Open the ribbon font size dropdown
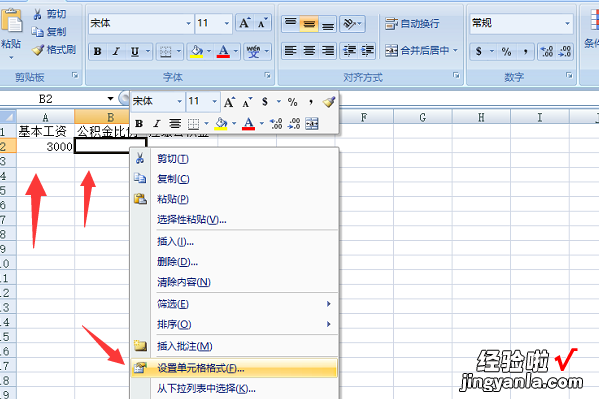This screenshot has height=399, width=599. pyautogui.click(x=227, y=23)
